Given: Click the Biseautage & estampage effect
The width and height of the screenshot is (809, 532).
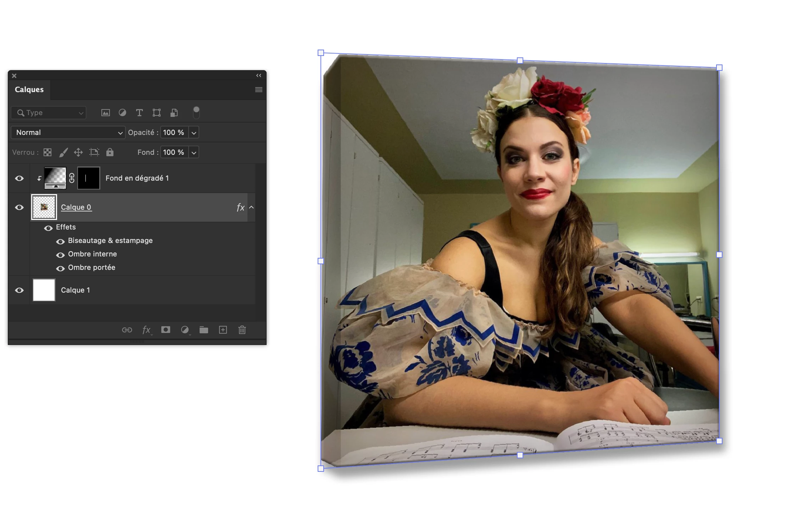Looking at the screenshot, I should [110, 240].
